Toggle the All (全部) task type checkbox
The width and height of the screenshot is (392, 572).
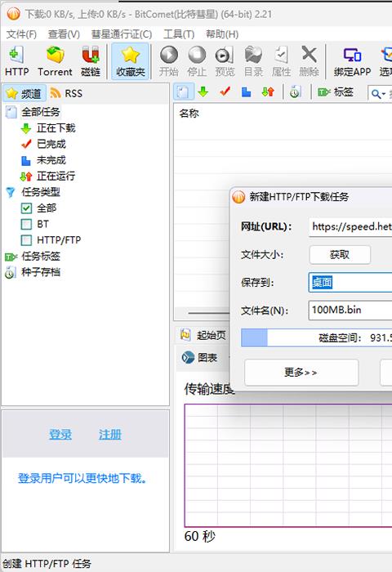pos(26,208)
